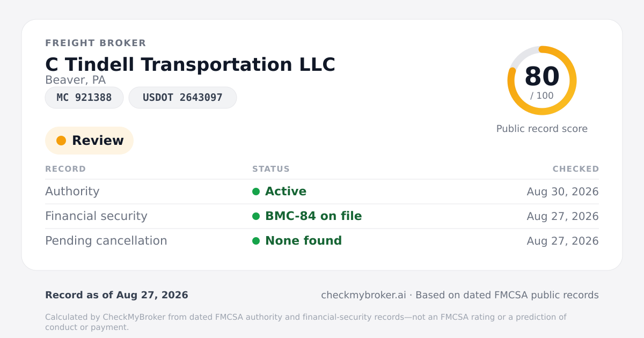Click the score number 80
The image size is (644, 338).
click(542, 76)
